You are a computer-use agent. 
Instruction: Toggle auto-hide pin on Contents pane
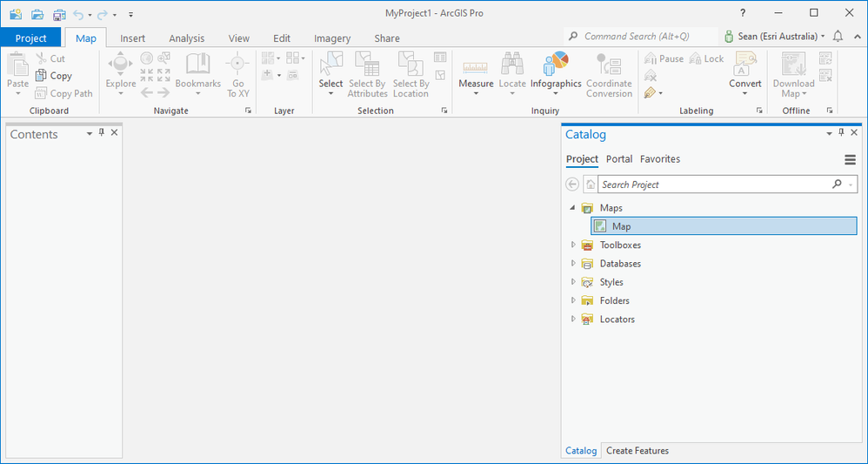click(x=101, y=132)
